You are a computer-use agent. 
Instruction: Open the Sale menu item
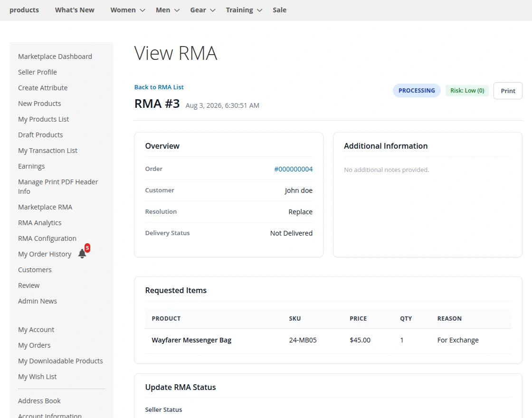[x=280, y=10]
